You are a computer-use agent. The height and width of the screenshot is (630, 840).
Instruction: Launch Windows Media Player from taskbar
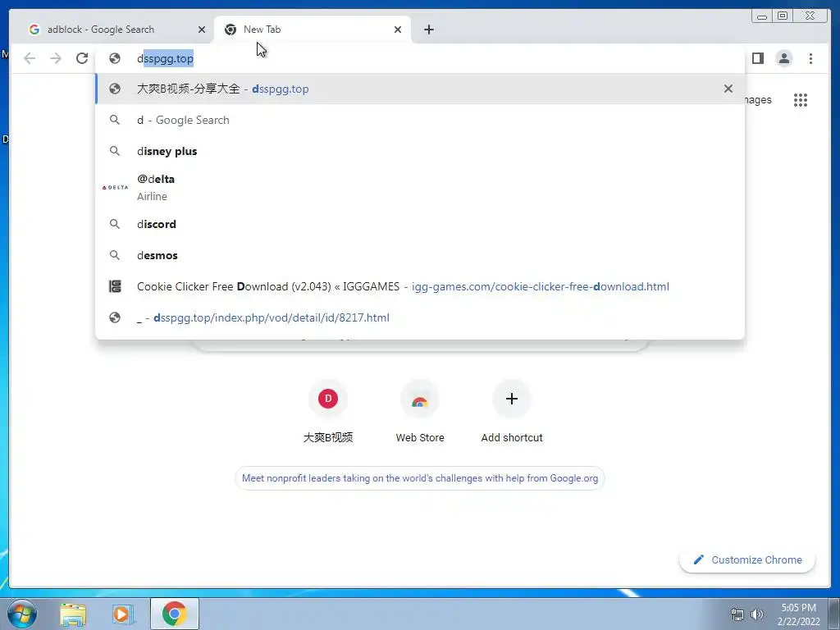click(x=121, y=614)
